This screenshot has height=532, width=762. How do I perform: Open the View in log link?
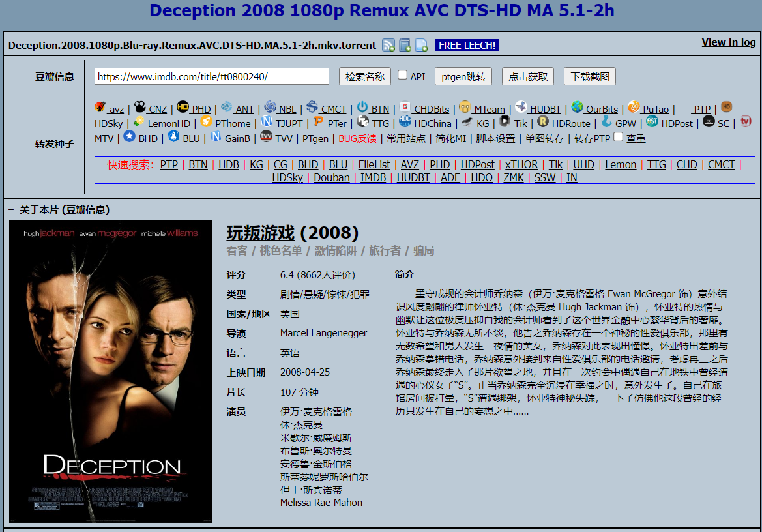tap(729, 42)
